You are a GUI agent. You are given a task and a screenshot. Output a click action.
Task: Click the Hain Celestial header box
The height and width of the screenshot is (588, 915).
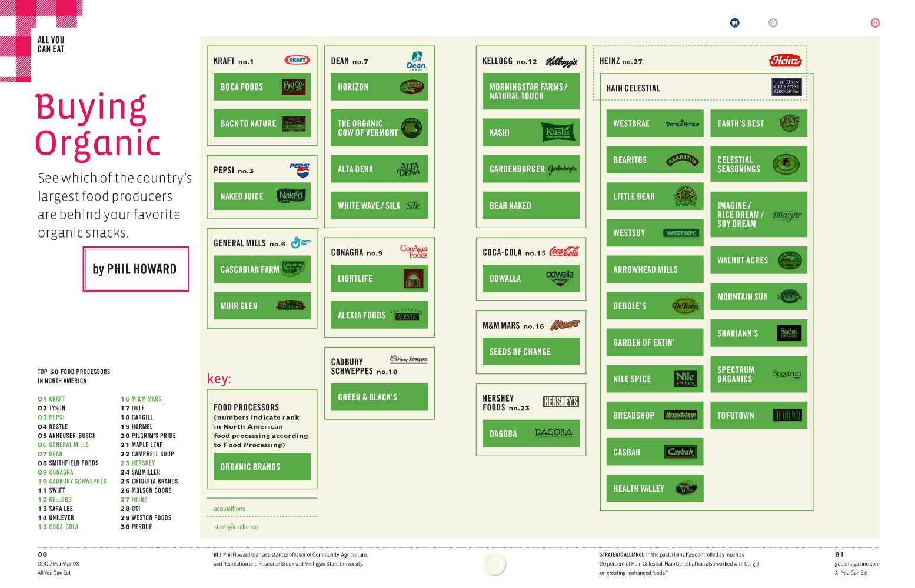[x=704, y=88]
